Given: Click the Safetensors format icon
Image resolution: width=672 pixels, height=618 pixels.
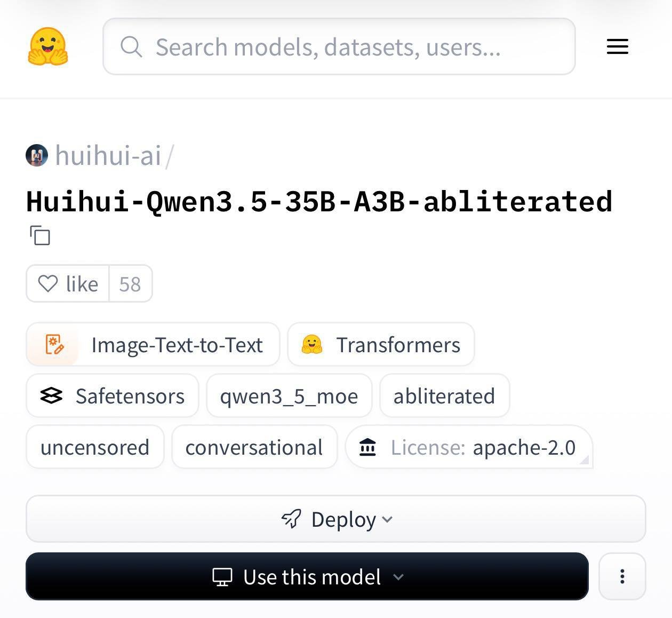Looking at the screenshot, I should click(x=51, y=396).
